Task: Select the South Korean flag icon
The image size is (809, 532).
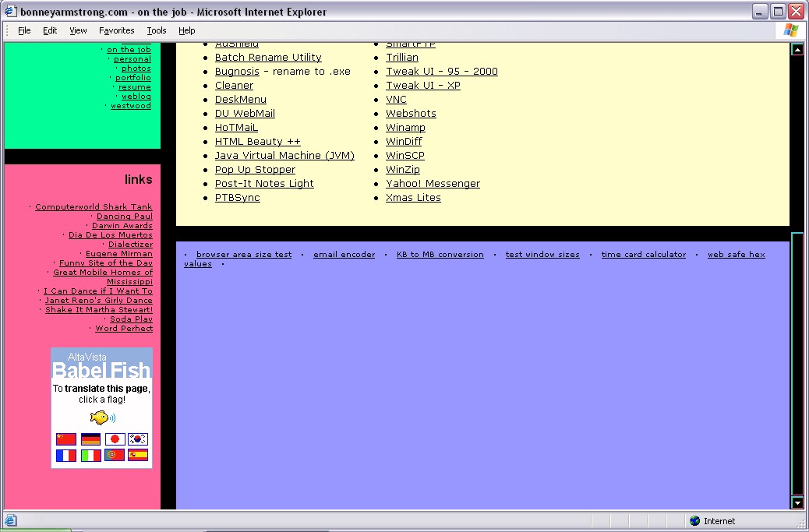Action: click(138, 439)
